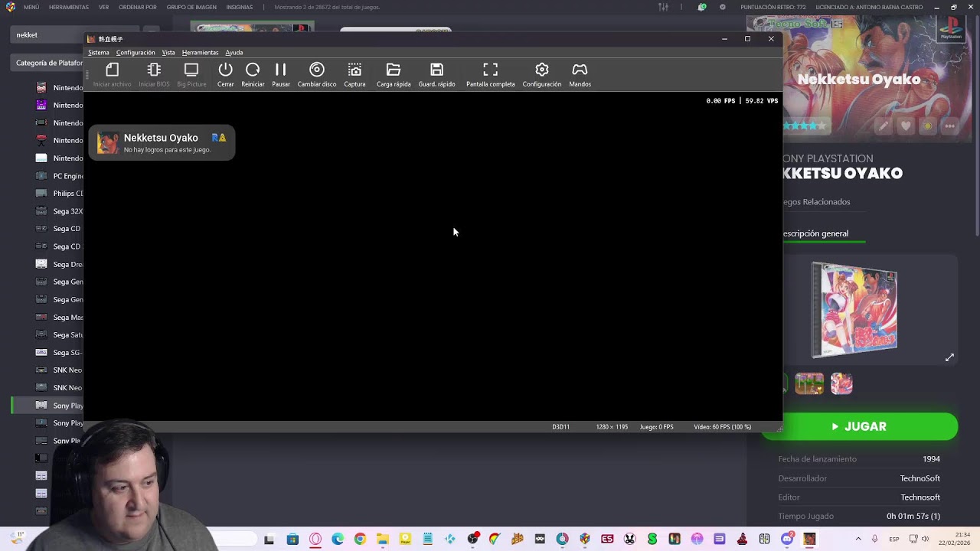
Task: Click the Nekketsu Oyako achievements notification
Action: 162,143
